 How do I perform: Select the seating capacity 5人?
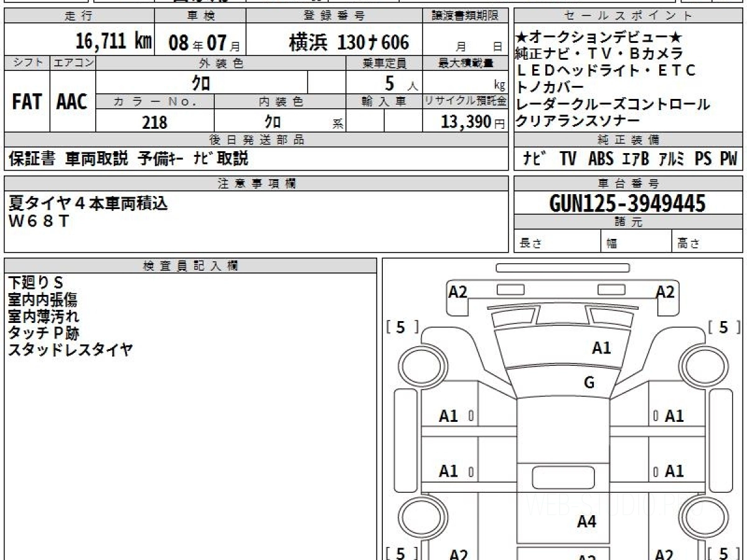tap(401, 83)
